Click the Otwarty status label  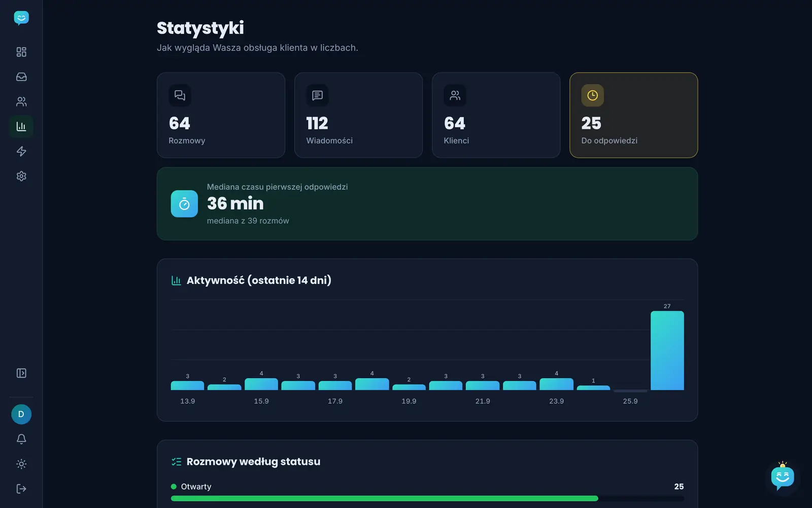point(196,487)
